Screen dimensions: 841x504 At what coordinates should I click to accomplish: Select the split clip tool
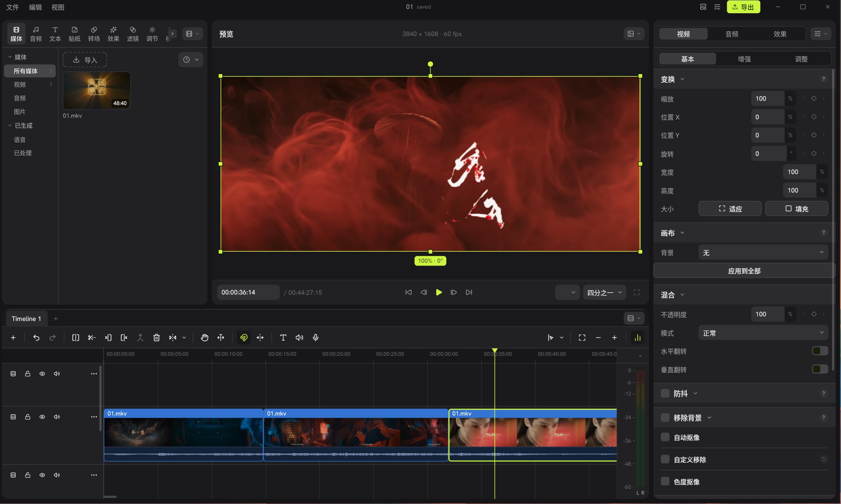75,338
